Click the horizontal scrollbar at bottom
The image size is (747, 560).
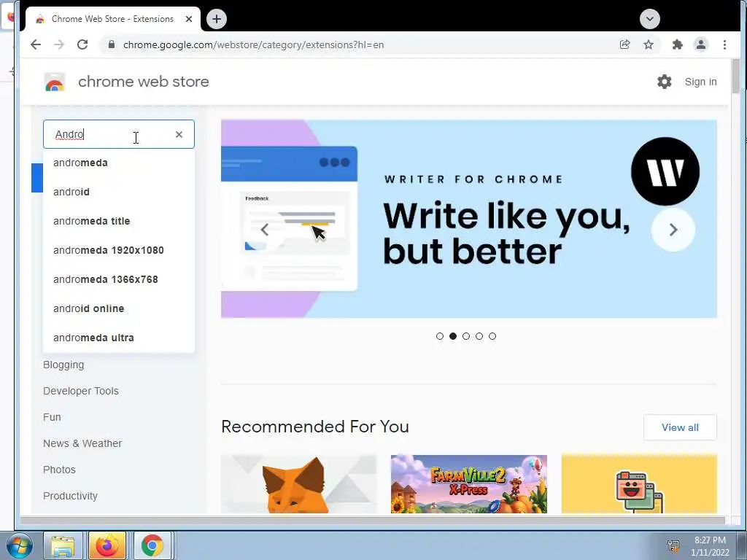pos(373,521)
